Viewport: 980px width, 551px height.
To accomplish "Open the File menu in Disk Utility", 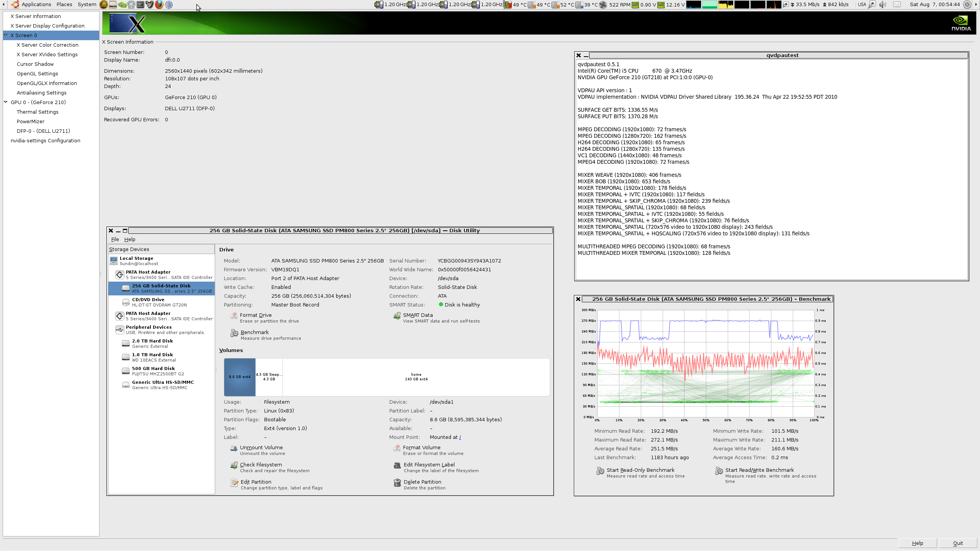I will [115, 240].
